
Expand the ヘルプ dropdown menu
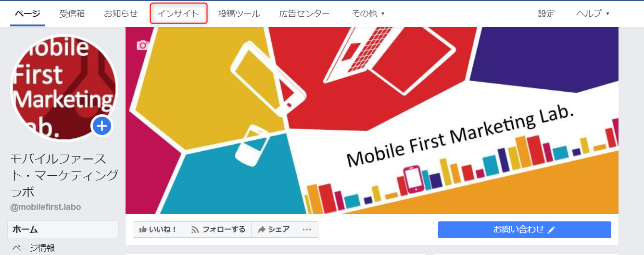click(593, 14)
